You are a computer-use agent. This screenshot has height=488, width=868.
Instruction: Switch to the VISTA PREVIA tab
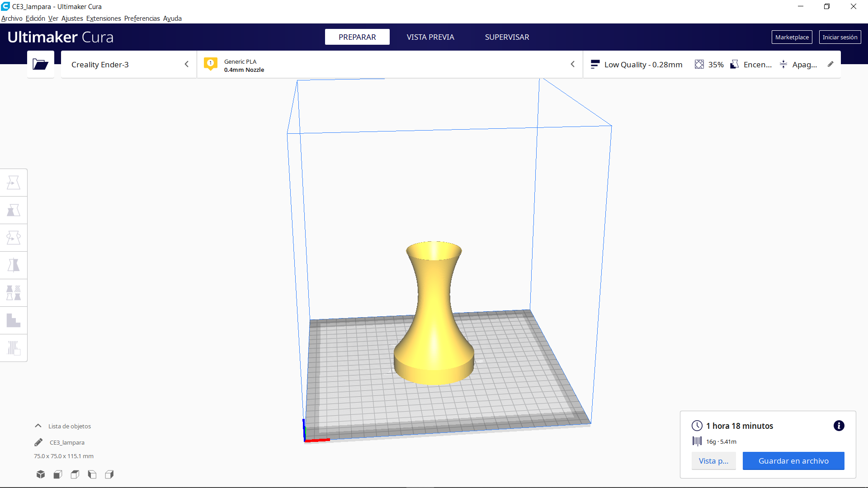click(430, 37)
